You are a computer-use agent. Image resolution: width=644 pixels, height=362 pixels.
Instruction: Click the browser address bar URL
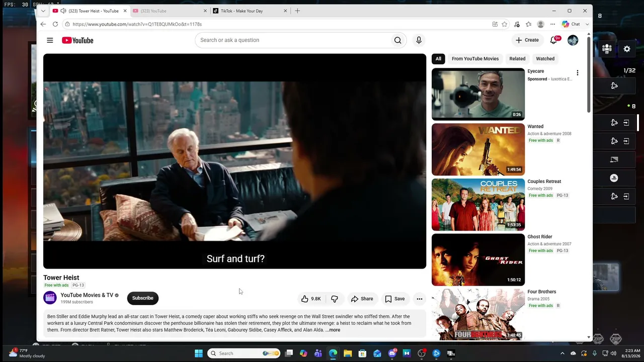[x=137, y=24]
